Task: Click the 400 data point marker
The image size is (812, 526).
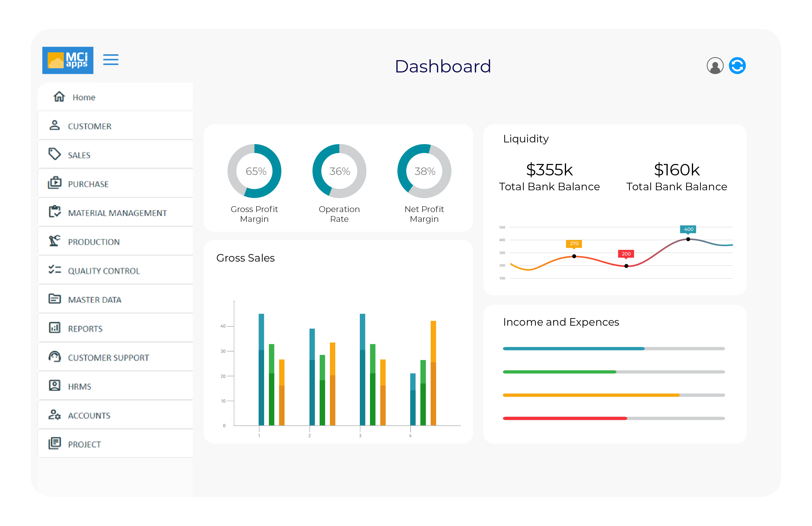Action: click(x=688, y=239)
